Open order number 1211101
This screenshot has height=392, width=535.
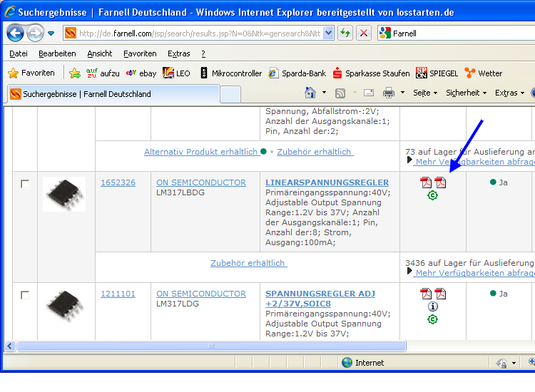pos(118,294)
